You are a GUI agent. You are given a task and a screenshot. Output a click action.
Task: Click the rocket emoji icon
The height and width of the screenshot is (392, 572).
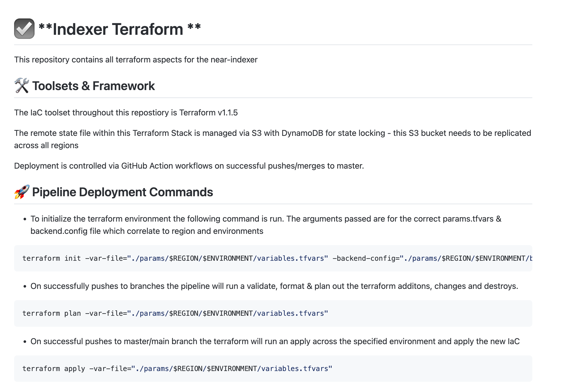pyautogui.click(x=22, y=192)
